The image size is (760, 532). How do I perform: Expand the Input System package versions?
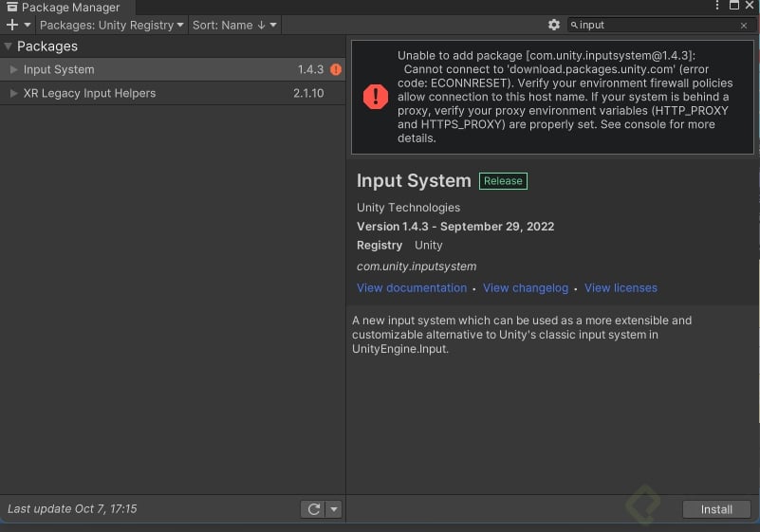[x=13, y=70]
